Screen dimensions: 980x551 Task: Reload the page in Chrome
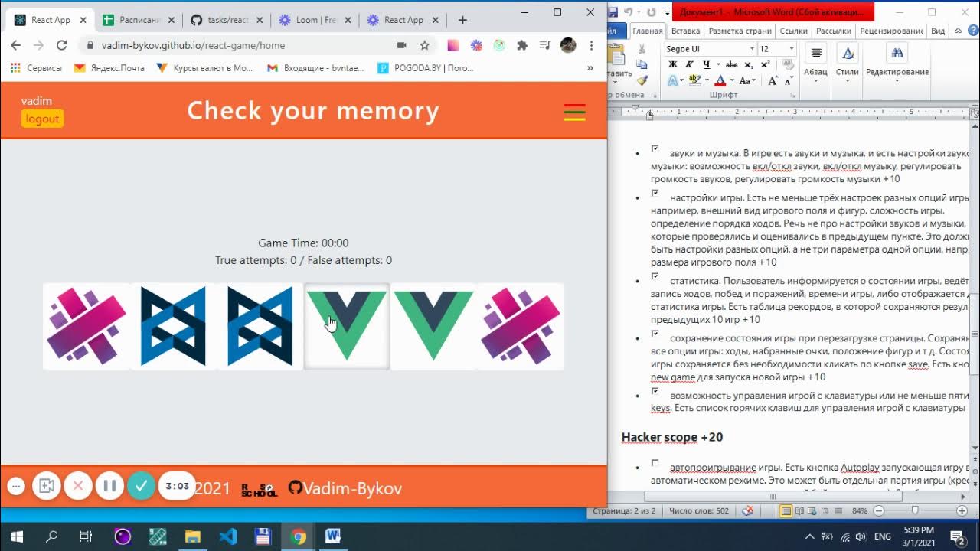point(62,45)
